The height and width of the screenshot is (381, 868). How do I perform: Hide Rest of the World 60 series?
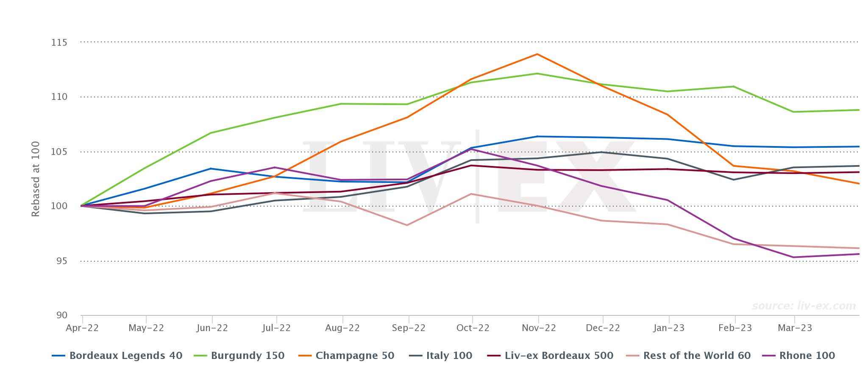pos(688,356)
